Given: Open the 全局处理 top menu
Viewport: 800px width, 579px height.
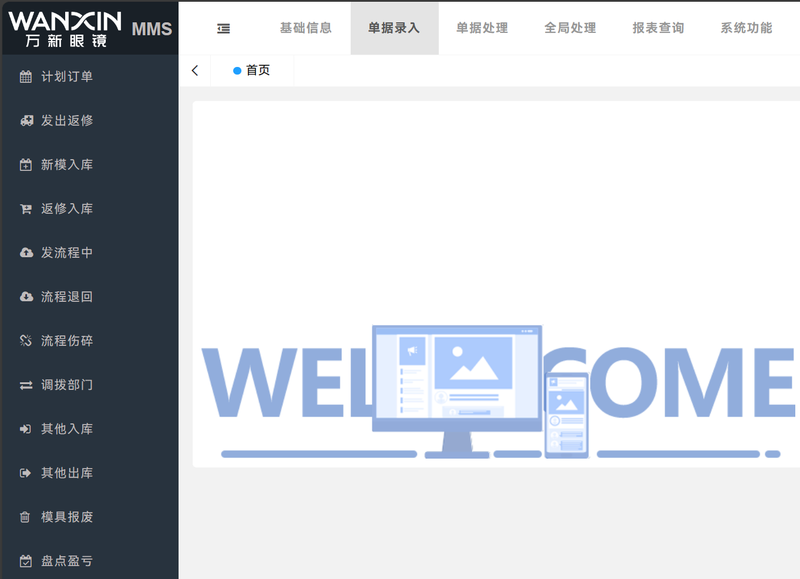Looking at the screenshot, I should (570, 28).
